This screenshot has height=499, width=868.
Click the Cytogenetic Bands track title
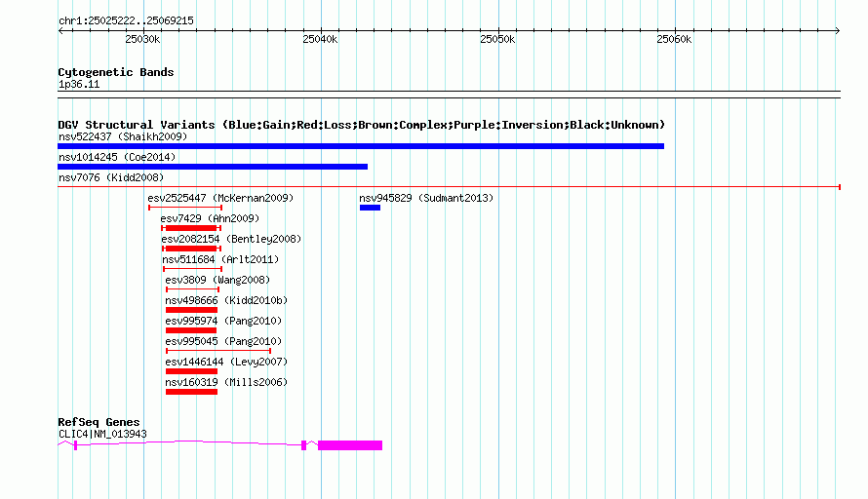click(x=116, y=72)
